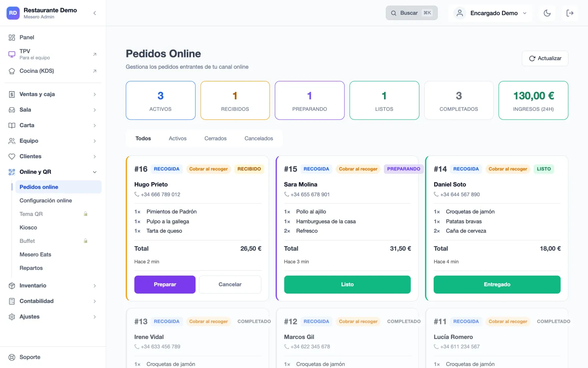Image resolution: width=588 pixels, height=368 pixels.
Task: Expand the Inventario section chevron
Action: click(x=94, y=286)
